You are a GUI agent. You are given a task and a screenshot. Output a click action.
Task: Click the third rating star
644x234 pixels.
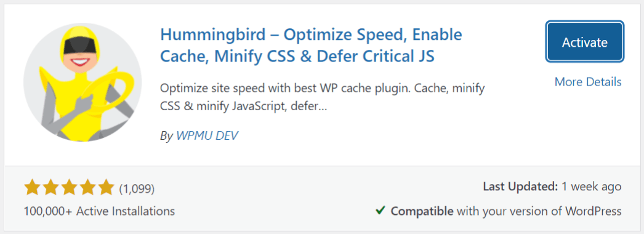coord(68,188)
